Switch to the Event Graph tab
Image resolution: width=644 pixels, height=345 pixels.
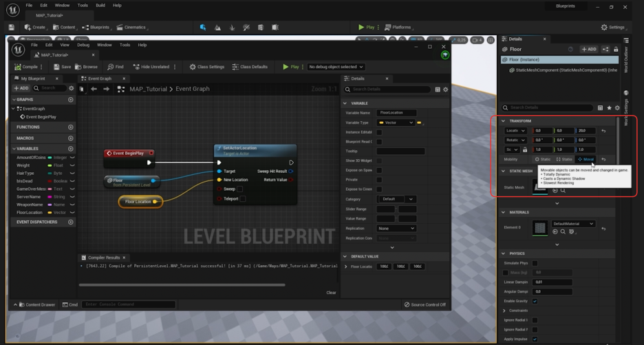(x=100, y=79)
